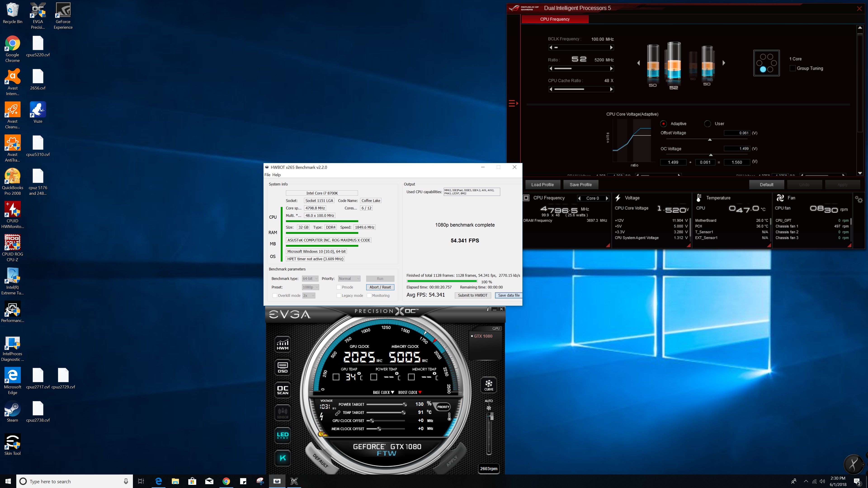The width and height of the screenshot is (868, 488).
Task: Open Preset 1080p dropdown
Action: pyautogui.click(x=310, y=287)
